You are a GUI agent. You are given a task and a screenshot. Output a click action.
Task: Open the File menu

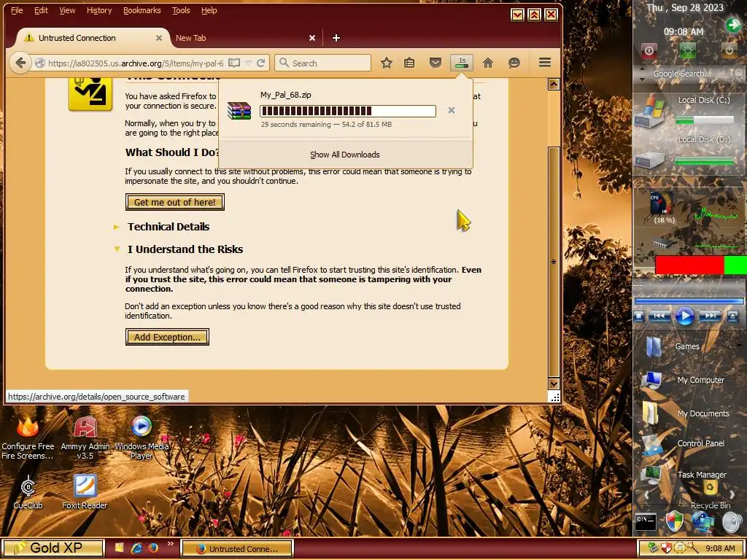[x=17, y=10]
